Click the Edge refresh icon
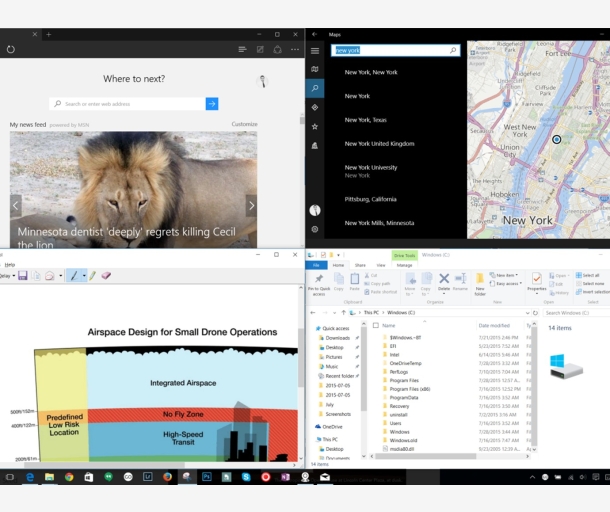This screenshot has width=610, height=512. [x=11, y=49]
